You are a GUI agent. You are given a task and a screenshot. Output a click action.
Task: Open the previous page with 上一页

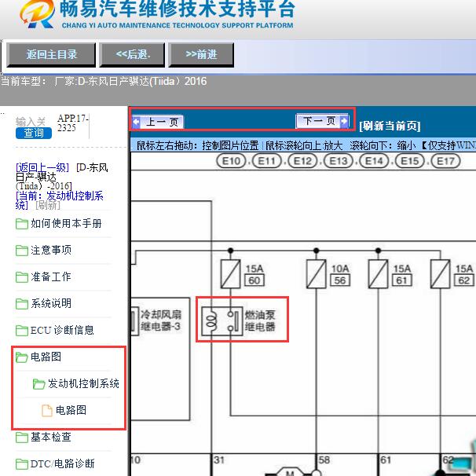pos(158,122)
